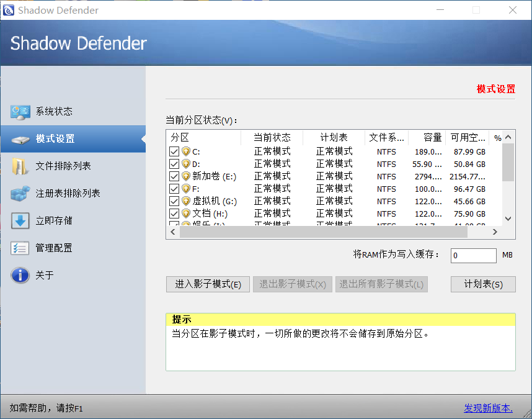
Task: Select the 模式设置 sidebar item
Action: [x=73, y=138]
